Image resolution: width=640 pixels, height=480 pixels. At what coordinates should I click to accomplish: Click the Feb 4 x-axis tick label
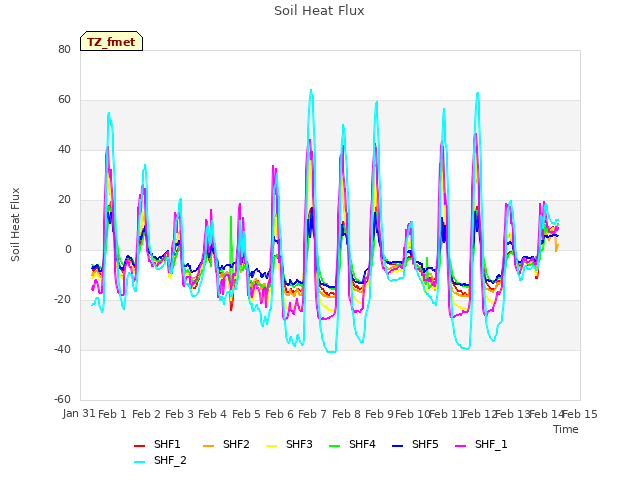click(x=212, y=414)
